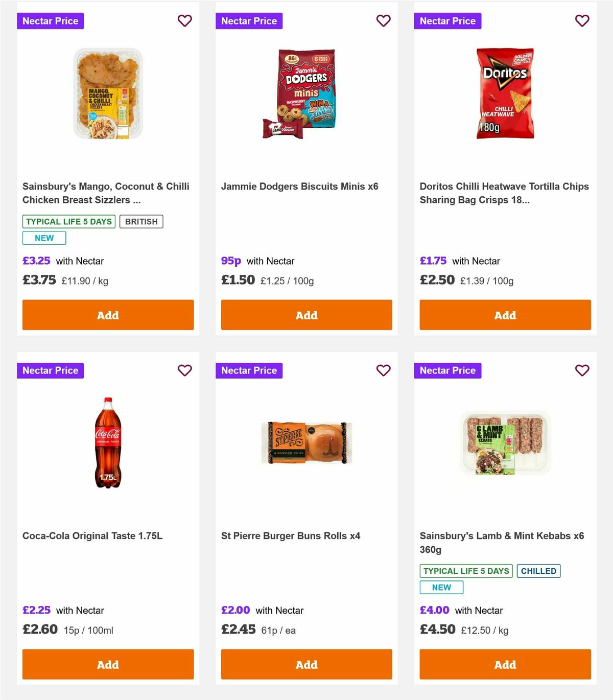Viewport: 613px width, 700px height.
Task: Add Doritos Chilli Heatwave to basket
Action: [x=505, y=315]
